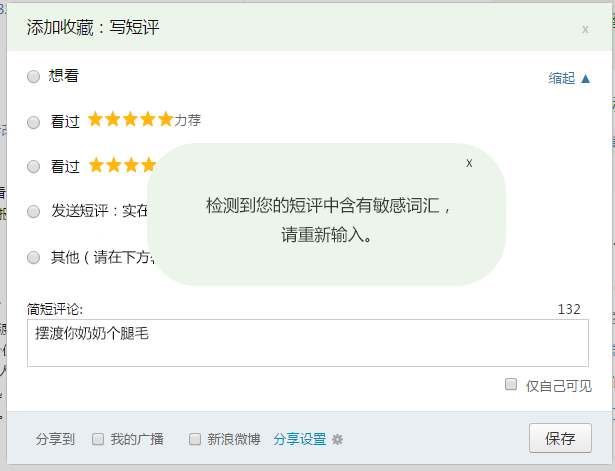Check the 我的广播 share option
This screenshot has width=615, height=471.
[98, 439]
